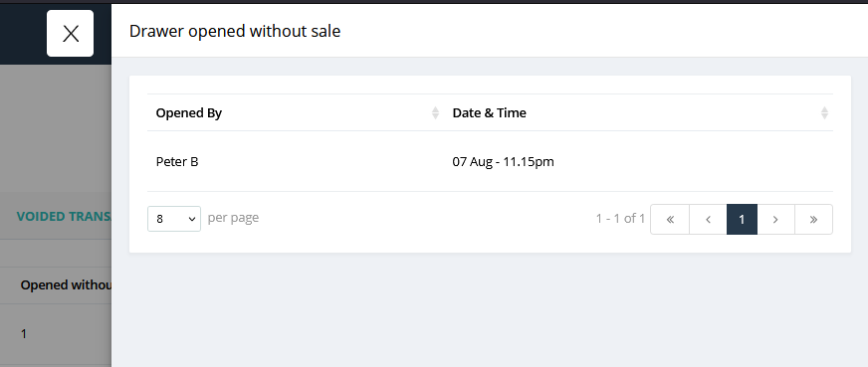The width and height of the screenshot is (868, 367).
Task: Open the per page dropdown showing 8
Action: (174, 219)
